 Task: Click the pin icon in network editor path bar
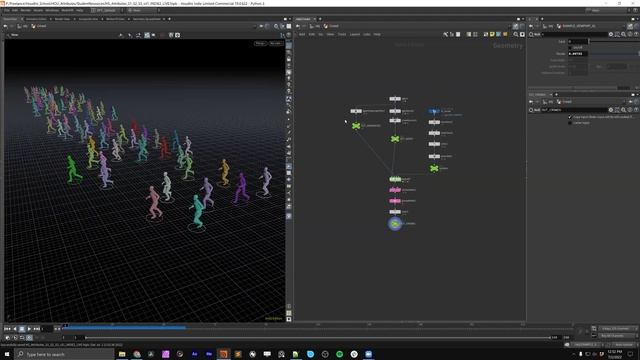[516, 26]
